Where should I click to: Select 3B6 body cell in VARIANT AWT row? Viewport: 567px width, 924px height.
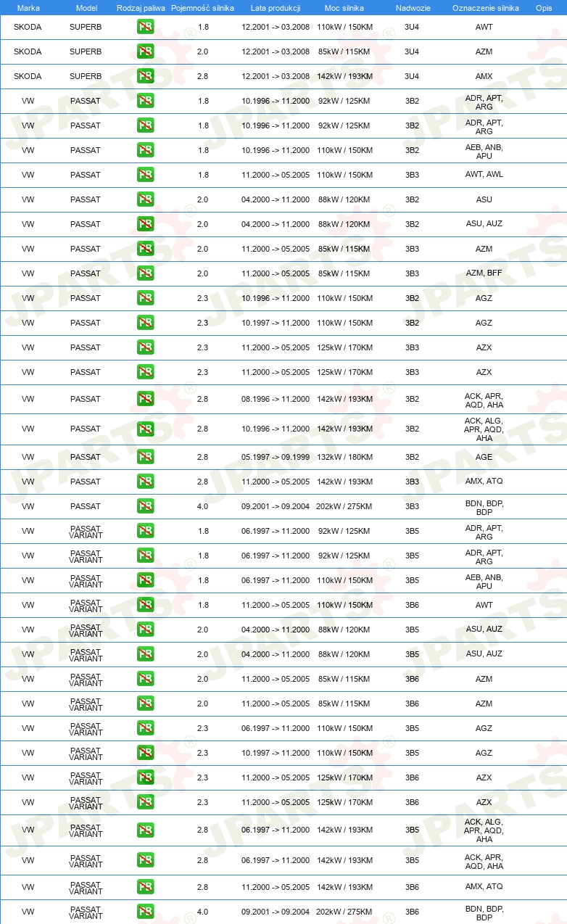click(x=412, y=605)
